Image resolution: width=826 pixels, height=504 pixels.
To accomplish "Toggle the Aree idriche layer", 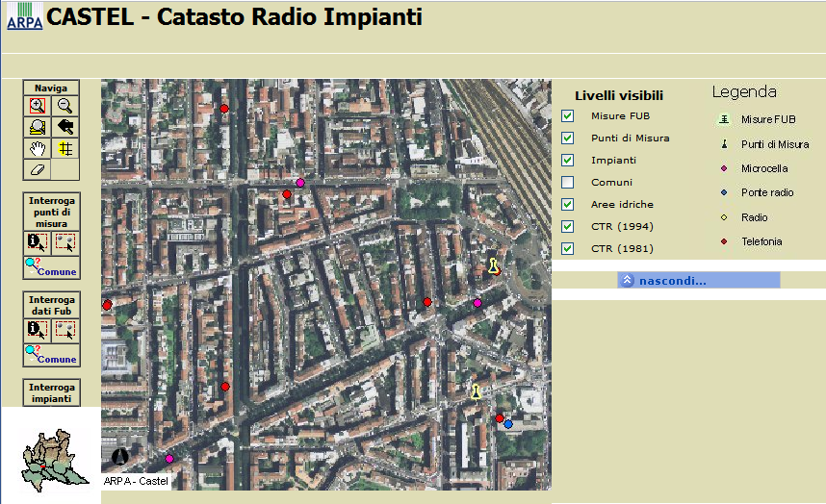I will tap(568, 205).
